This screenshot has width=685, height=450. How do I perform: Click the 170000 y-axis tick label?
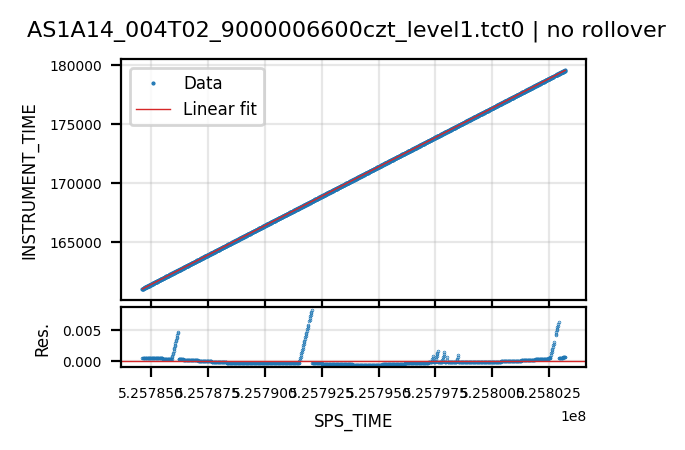coord(76,184)
